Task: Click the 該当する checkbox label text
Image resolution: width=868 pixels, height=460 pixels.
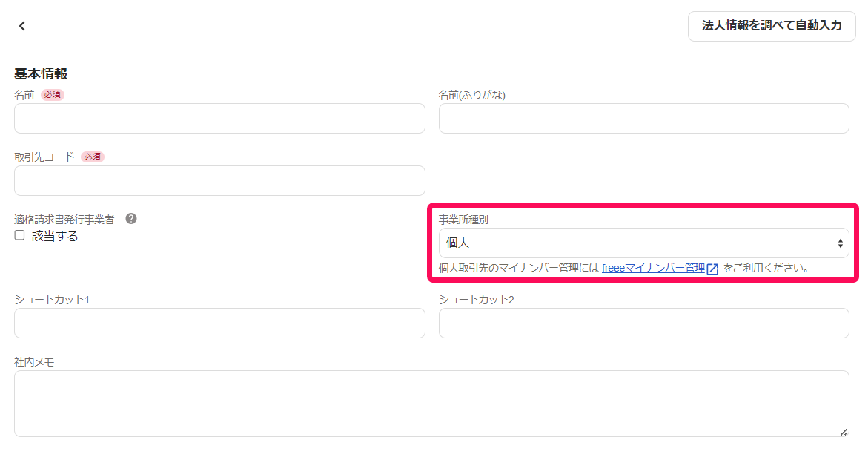Action: (55, 236)
